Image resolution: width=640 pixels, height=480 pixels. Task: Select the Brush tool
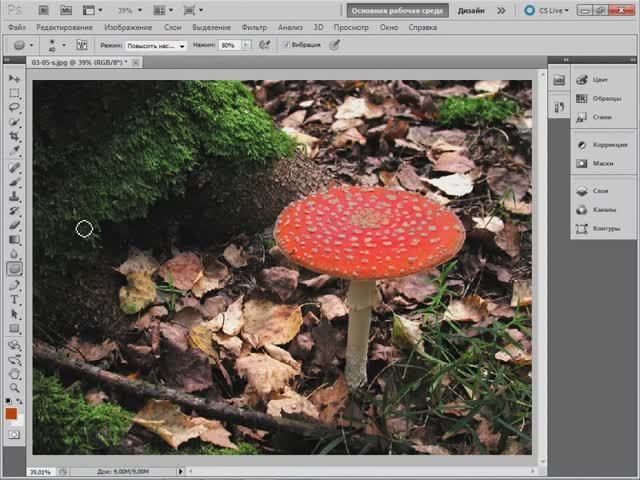[x=14, y=182]
